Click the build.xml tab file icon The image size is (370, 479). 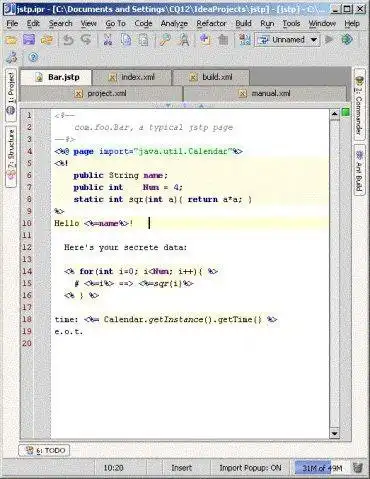193,78
